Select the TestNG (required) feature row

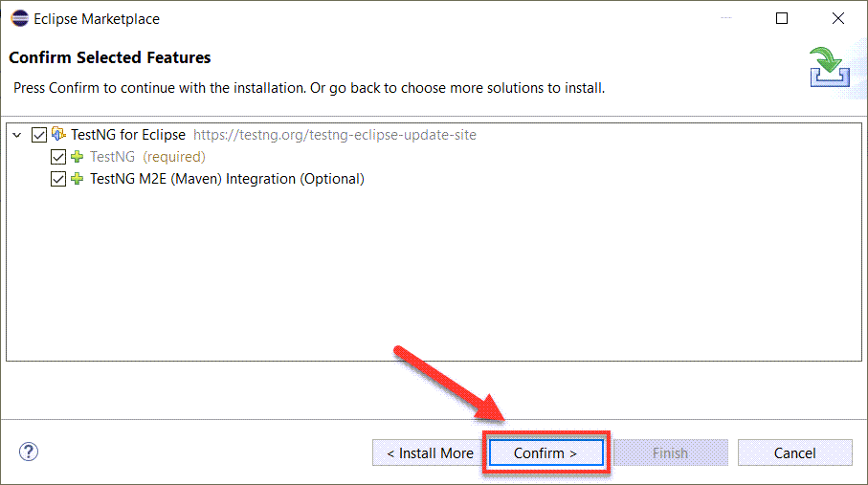(147, 157)
